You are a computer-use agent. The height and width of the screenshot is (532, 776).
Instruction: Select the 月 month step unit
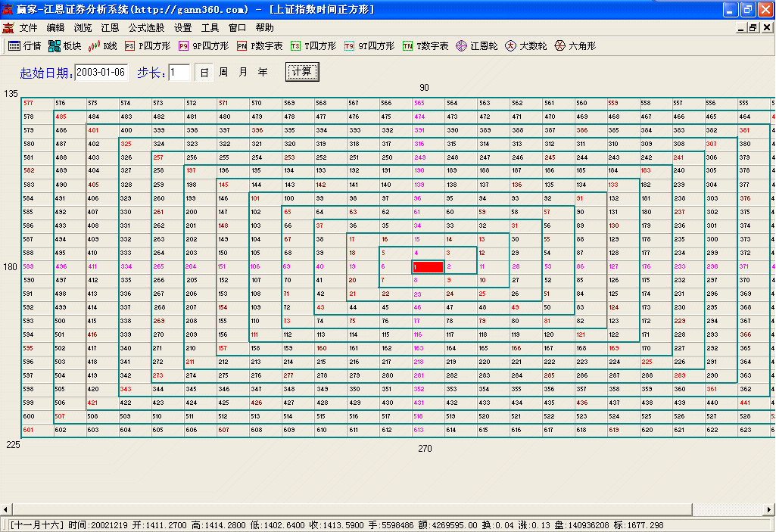(243, 73)
